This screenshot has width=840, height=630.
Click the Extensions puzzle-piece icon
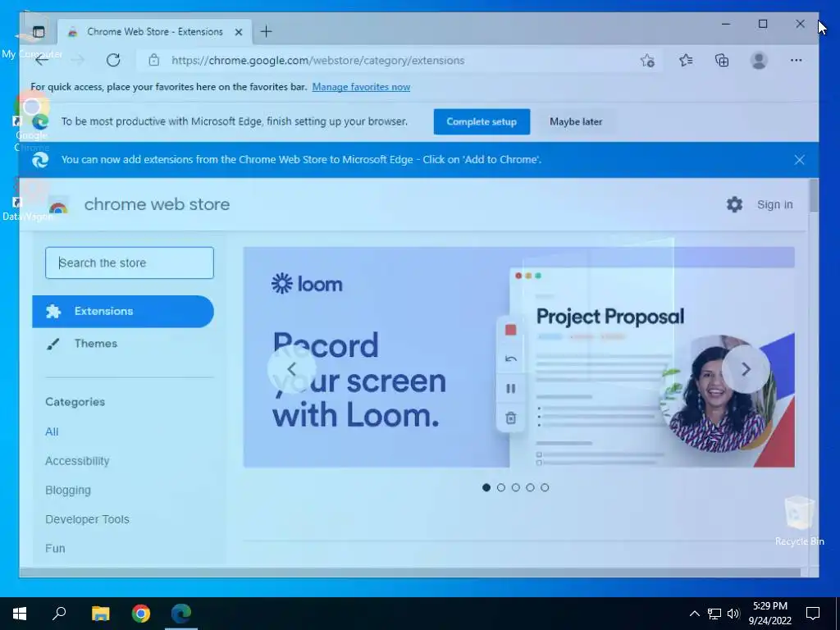coord(53,311)
